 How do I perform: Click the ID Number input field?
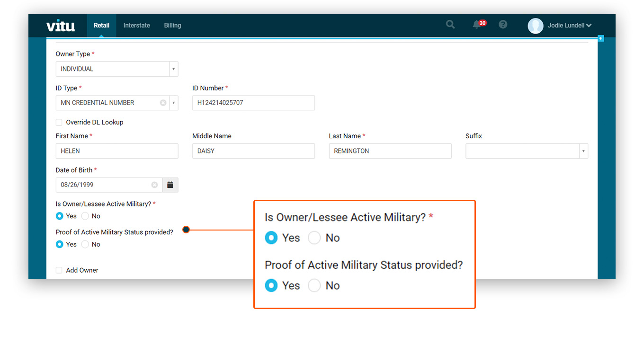tap(253, 103)
